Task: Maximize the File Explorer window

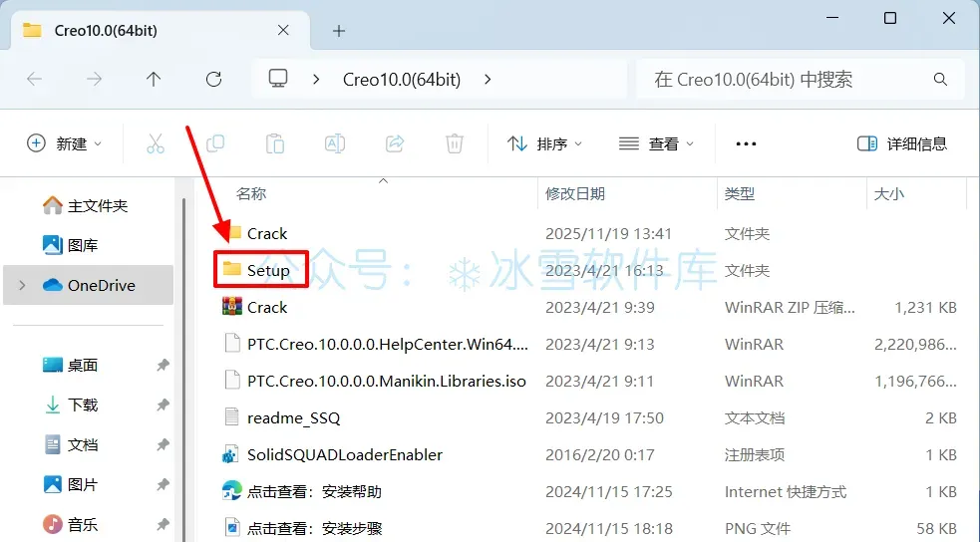Action: [890, 18]
